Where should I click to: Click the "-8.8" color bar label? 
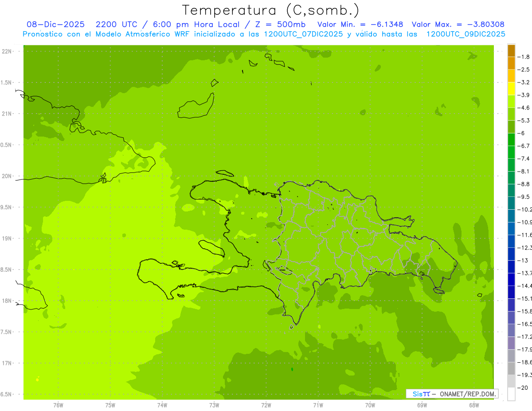pyautogui.click(x=524, y=184)
